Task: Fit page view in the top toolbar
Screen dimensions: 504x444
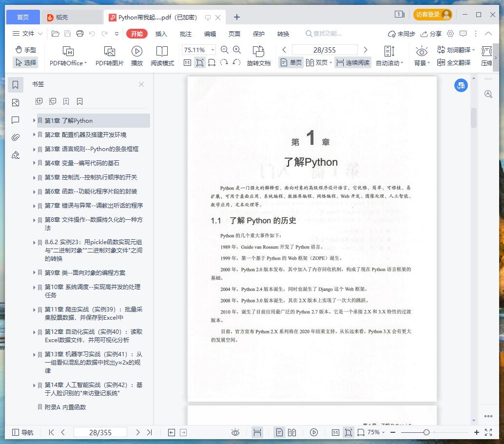Action: coord(200,63)
